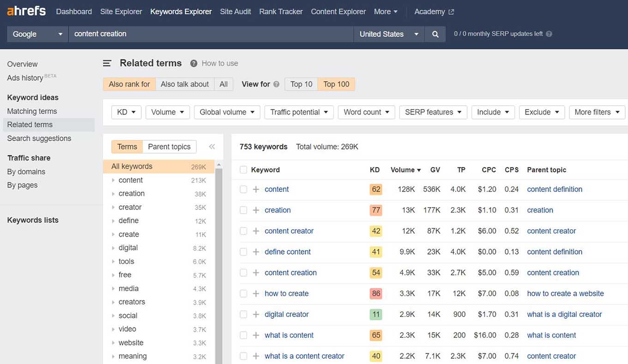This screenshot has width=628, height=364.
Task: Select 'All keywords' row in terms list
Action: [x=158, y=167]
